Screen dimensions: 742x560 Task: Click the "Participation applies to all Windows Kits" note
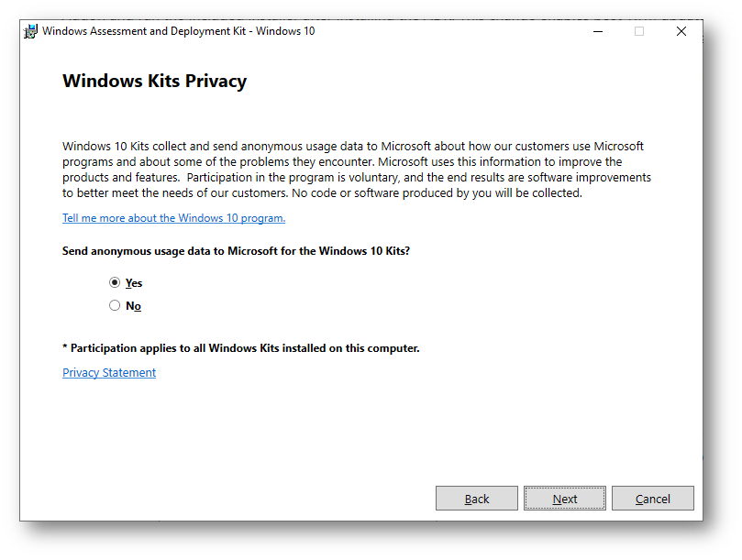coord(241,348)
